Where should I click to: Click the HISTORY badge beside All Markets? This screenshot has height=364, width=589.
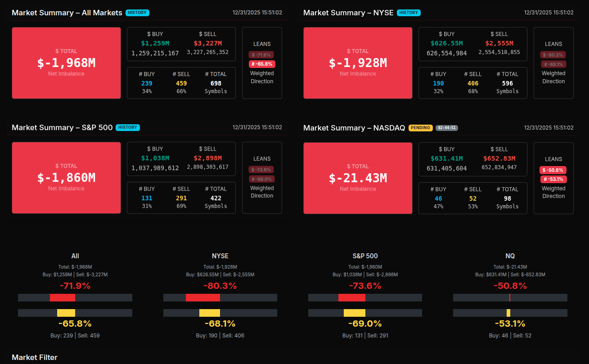[x=137, y=13]
